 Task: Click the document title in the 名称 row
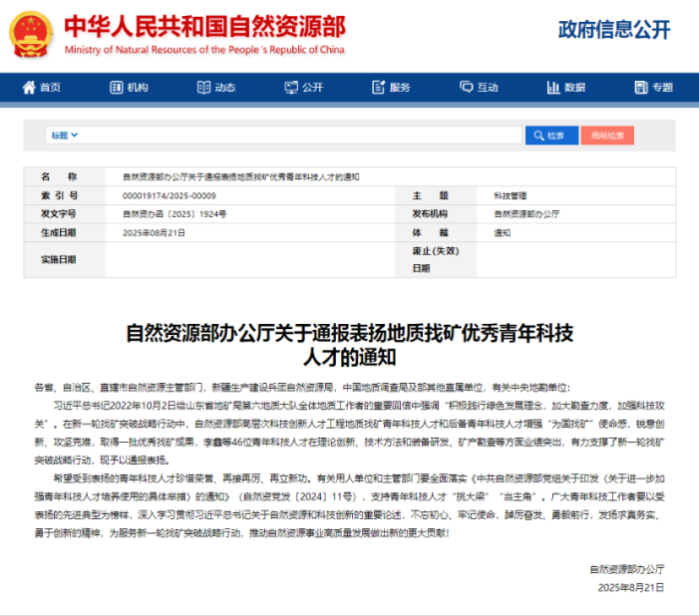tap(240, 176)
